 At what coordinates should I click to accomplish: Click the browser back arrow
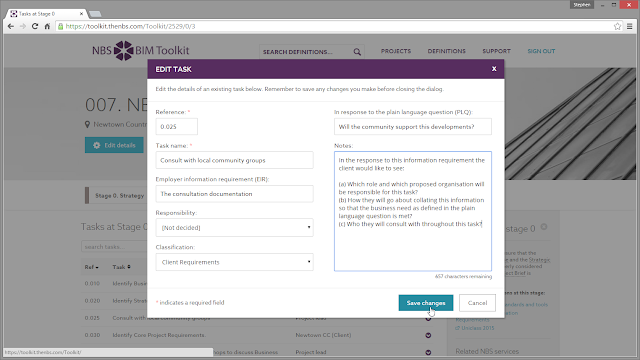[11, 26]
